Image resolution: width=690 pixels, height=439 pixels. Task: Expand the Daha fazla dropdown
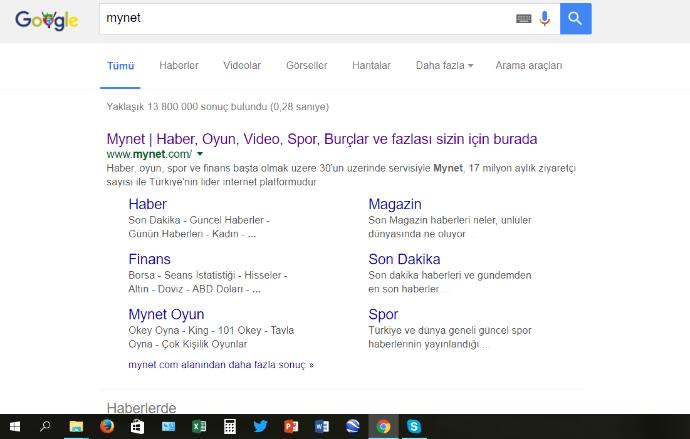coord(444,66)
